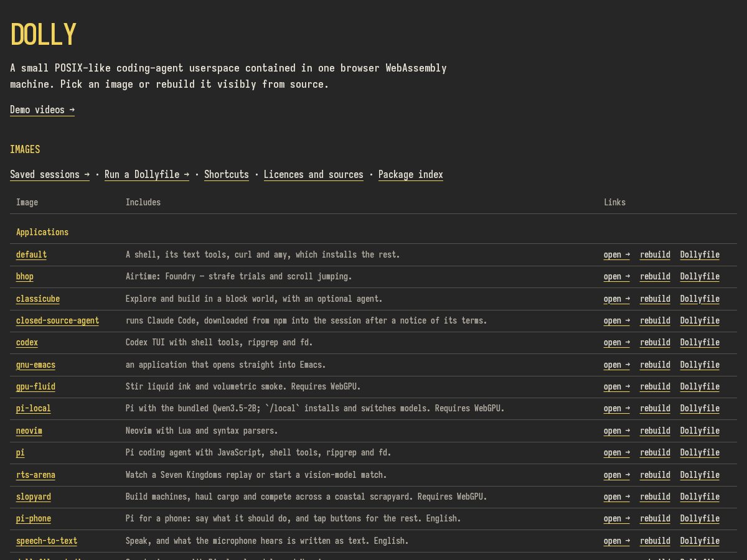Select the pi image name

tap(21, 452)
